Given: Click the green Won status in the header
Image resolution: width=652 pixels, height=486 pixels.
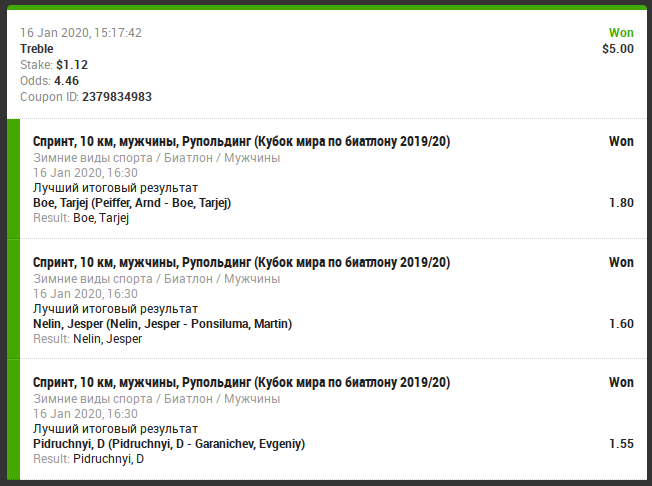Looking at the screenshot, I should 621,33.
